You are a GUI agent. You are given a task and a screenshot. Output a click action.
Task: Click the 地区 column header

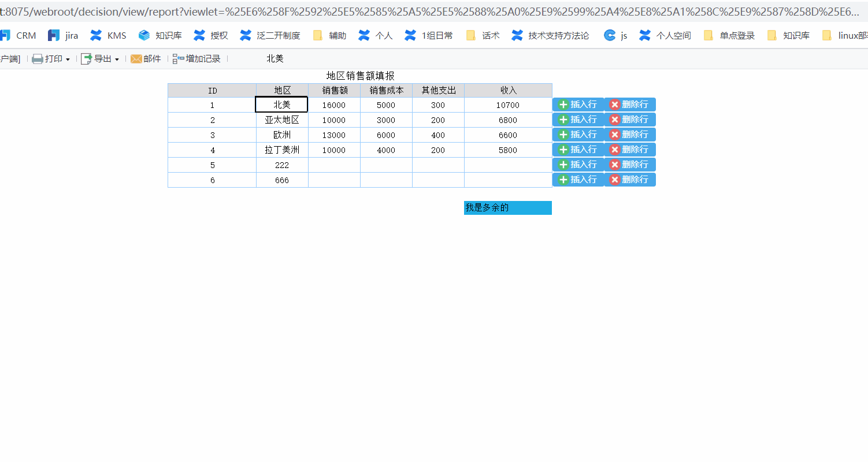point(282,91)
